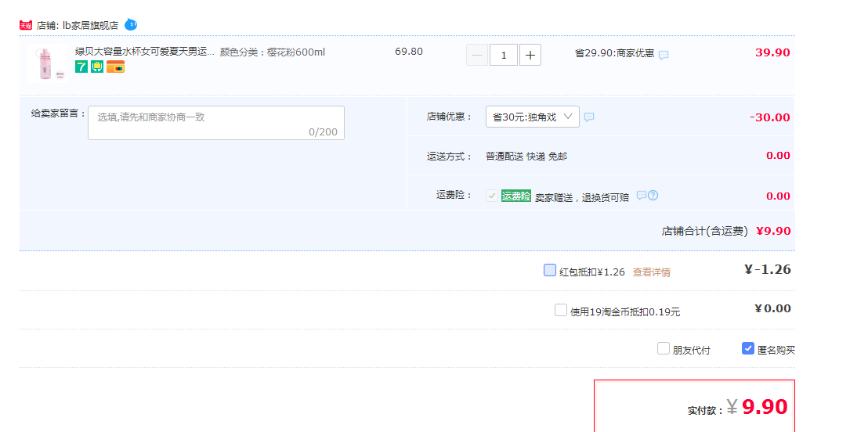Click the comment icon beside the 店铺优惠 dropdown

point(590,117)
